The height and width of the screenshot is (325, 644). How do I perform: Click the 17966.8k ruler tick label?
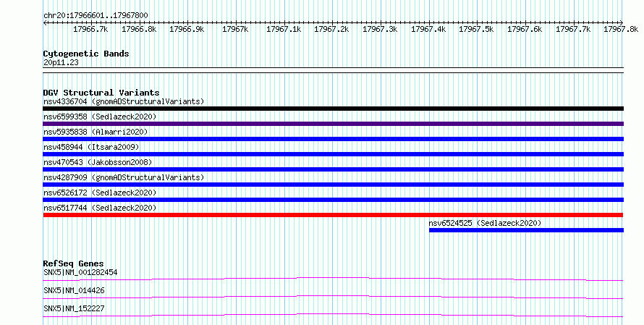pos(139,29)
